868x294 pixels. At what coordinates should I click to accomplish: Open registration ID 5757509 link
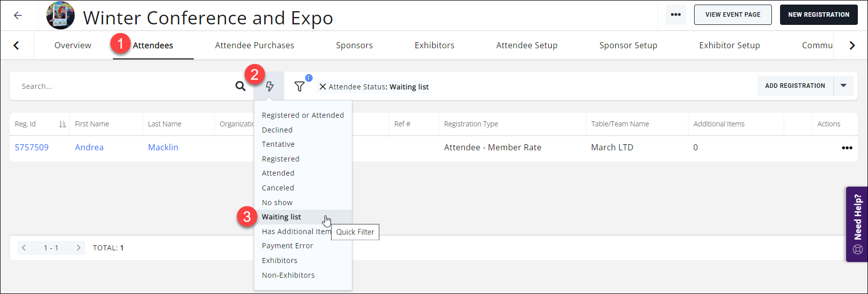tap(32, 147)
